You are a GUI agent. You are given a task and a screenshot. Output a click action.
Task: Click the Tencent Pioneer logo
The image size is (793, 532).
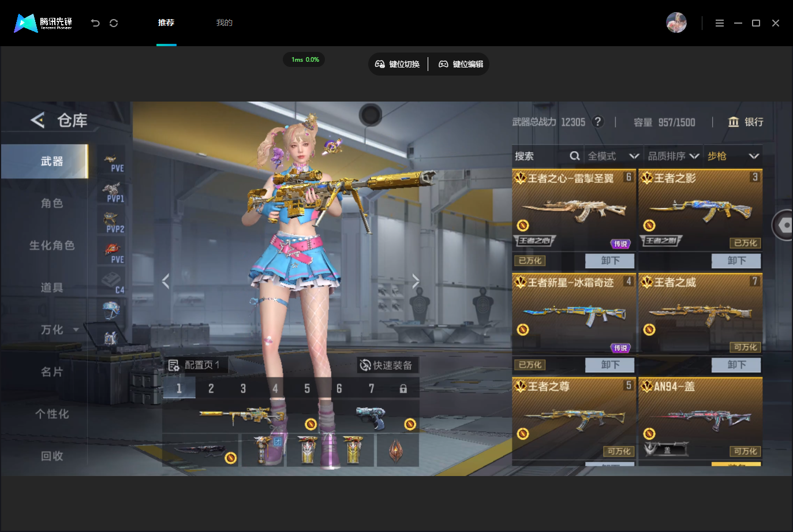point(43,23)
